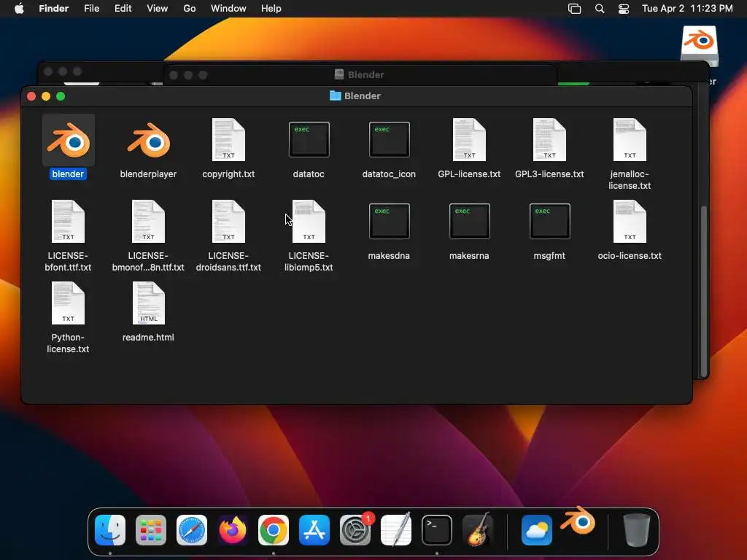Open GarageBand from the Dock
747x560 pixels.
tap(478, 529)
